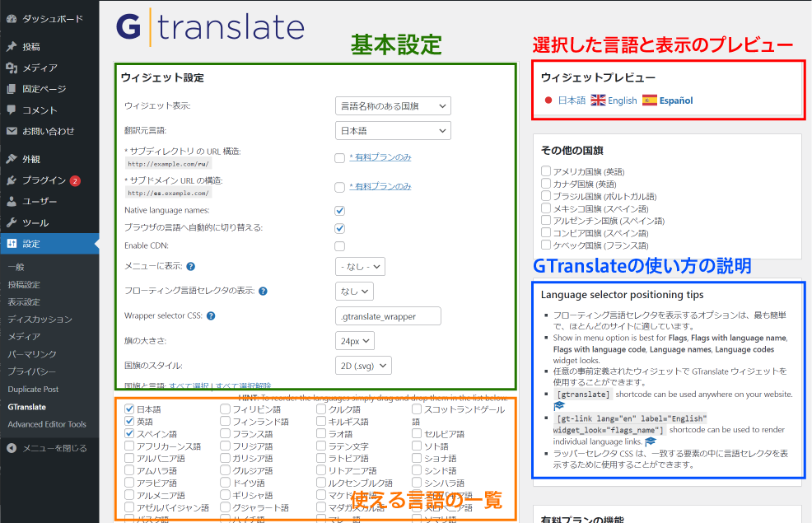Click the paintbrush icon for 外観
Viewport: 812px width, 523px height.
(12, 159)
